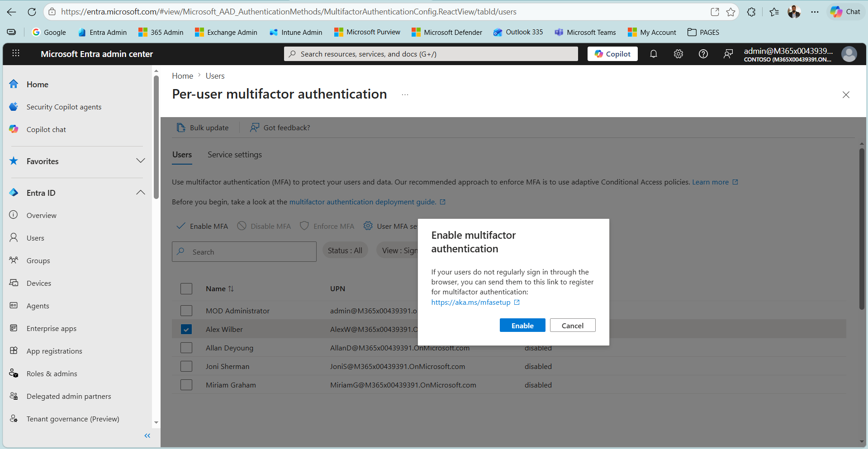868x449 pixels.
Task: Toggle the select-all header checkbox
Action: [186, 289]
